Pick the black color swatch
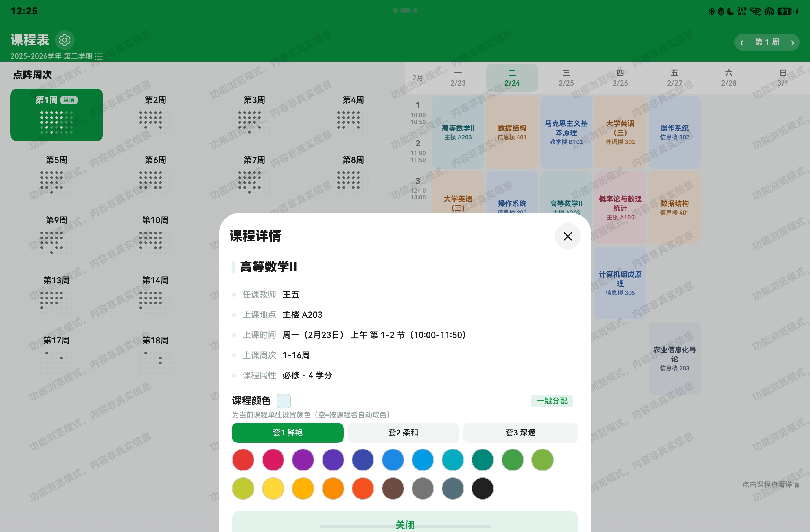The width and height of the screenshot is (810, 532). pos(483,488)
